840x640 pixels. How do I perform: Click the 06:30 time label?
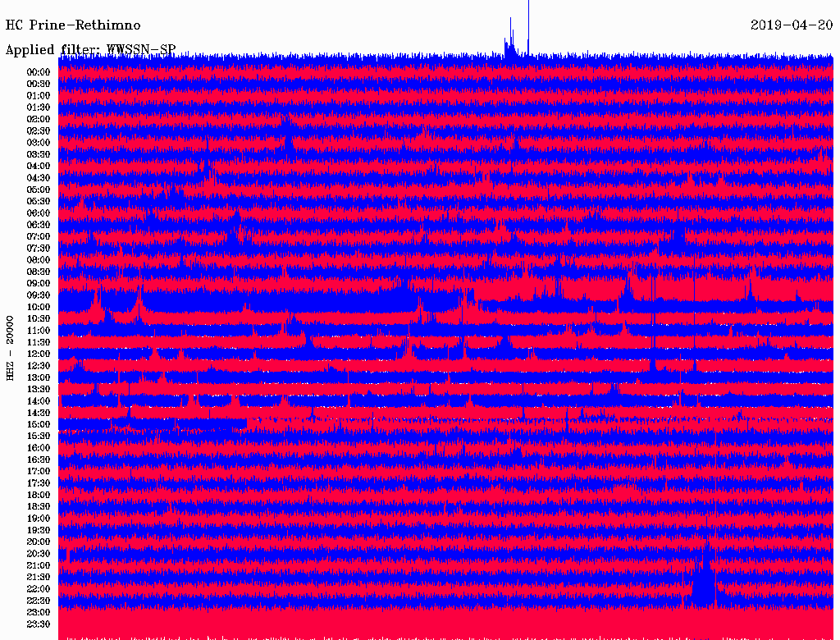click(39, 225)
